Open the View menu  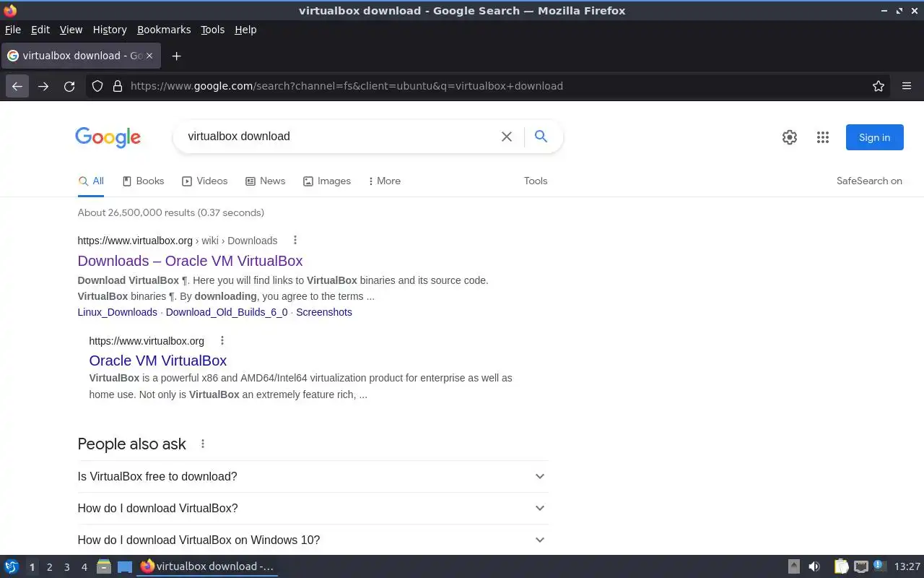(x=71, y=30)
